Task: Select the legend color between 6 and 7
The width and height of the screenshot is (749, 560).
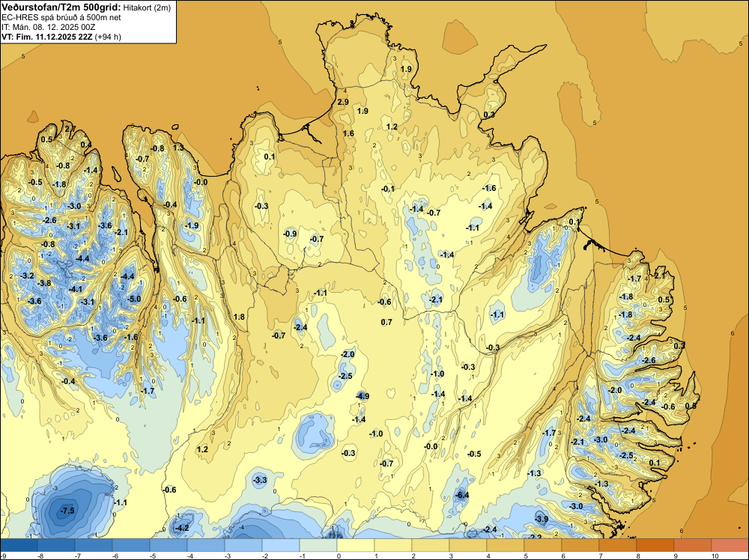Action: (x=580, y=545)
